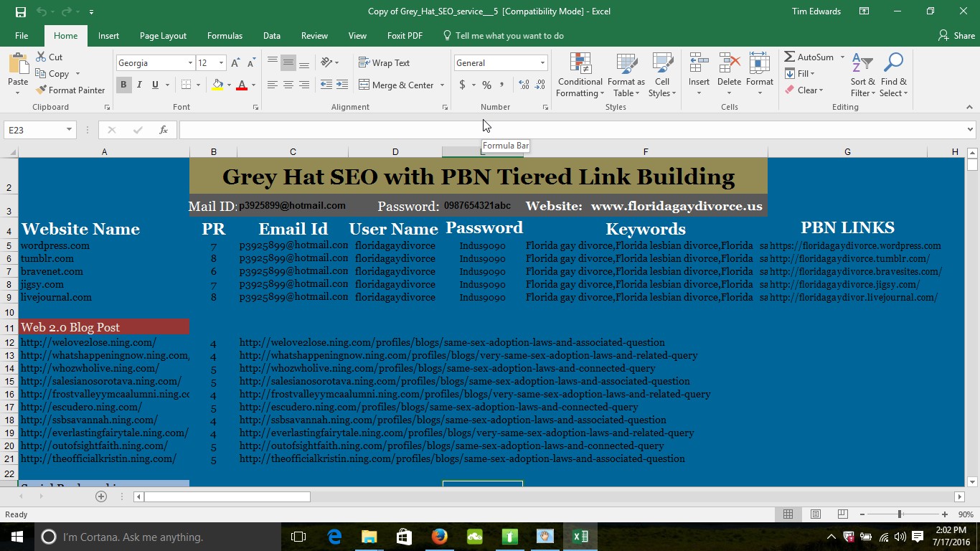980x551 pixels.
Task: Switch to the Formulas tab
Action: click(225, 35)
